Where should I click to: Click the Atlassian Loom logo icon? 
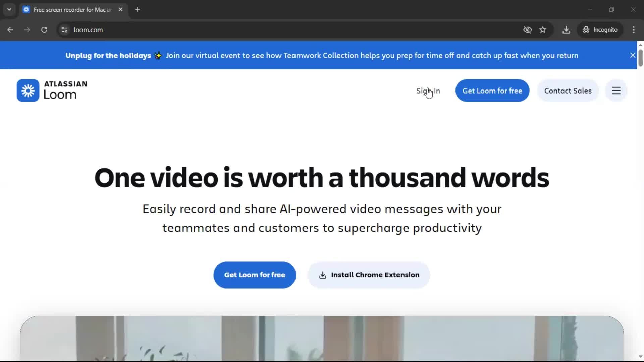pos(28,90)
